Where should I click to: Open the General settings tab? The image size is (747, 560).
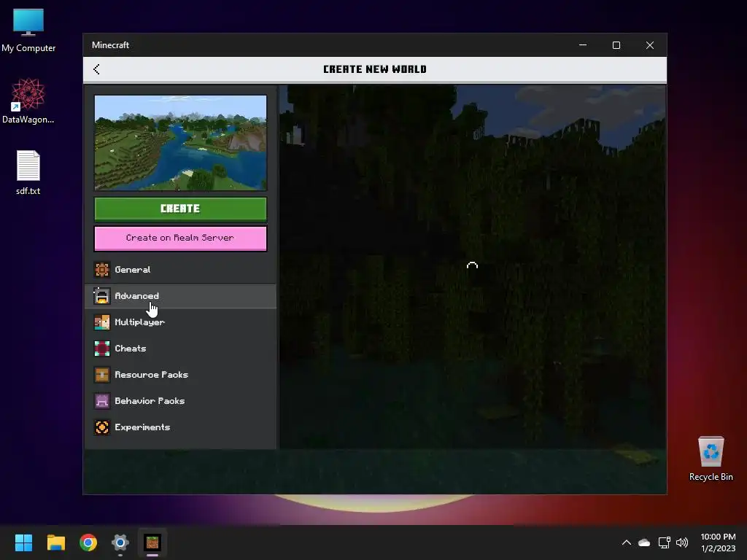pyautogui.click(x=181, y=270)
